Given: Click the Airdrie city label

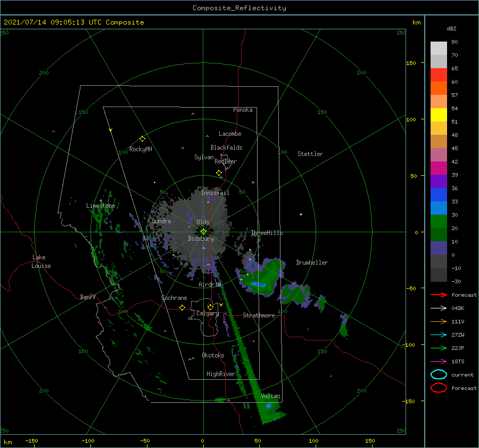Looking at the screenshot, I should (x=210, y=284).
